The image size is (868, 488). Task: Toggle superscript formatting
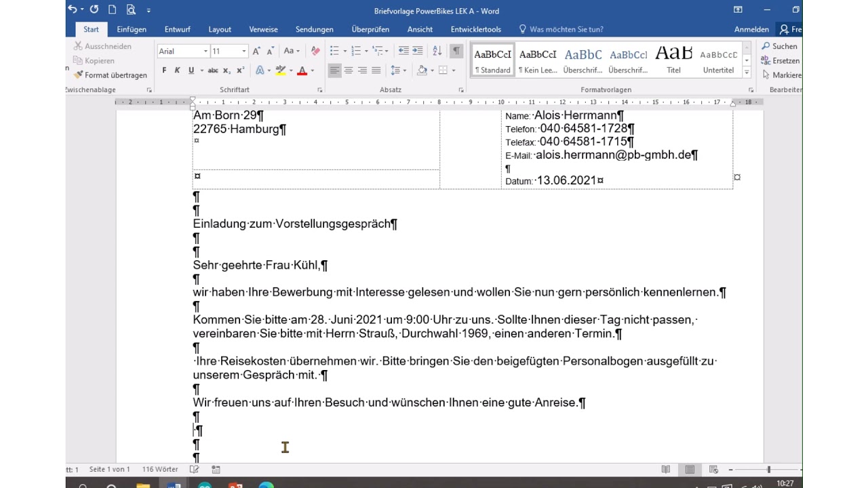(x=240, y=70)
